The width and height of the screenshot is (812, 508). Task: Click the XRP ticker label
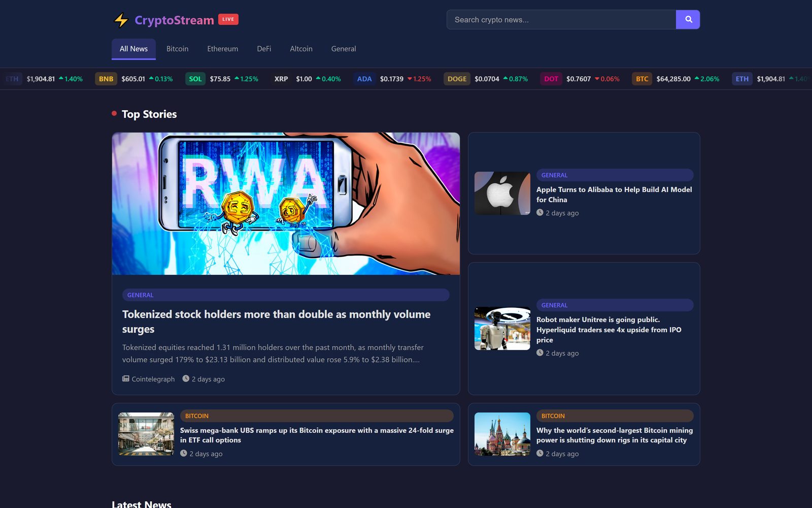(281, 79)
